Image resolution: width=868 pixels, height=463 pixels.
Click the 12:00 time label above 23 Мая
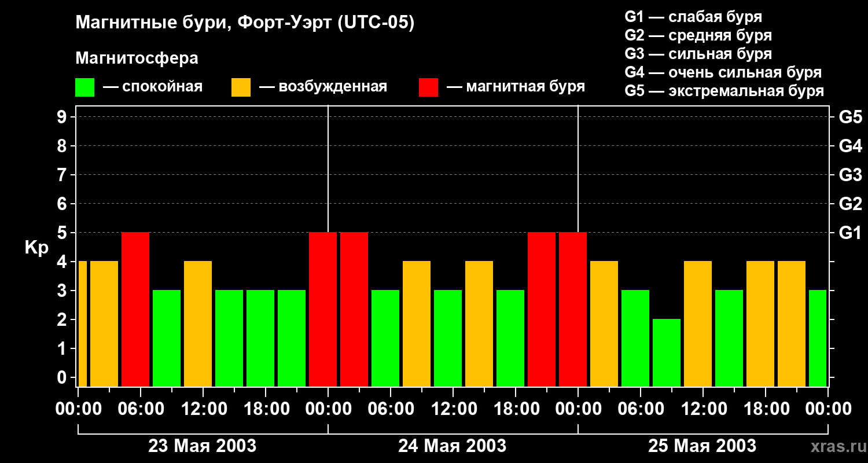tap(203, 409)
